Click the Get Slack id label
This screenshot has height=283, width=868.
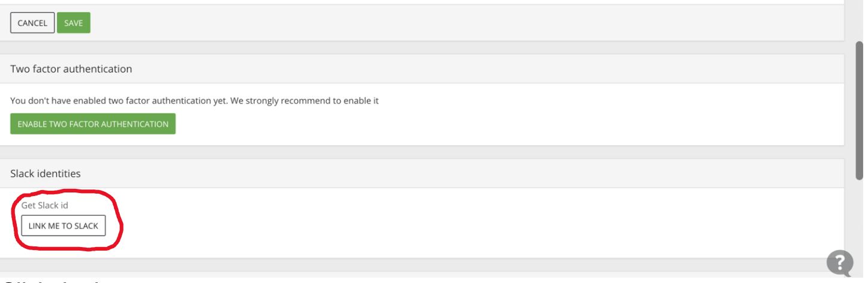(45, 205)
